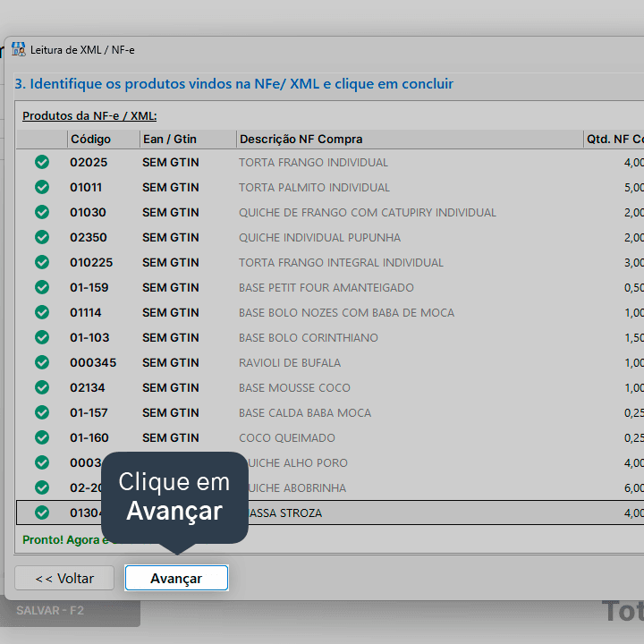Click the Produtos da NF-e / XML label
The image size is (644, 644).
89,115
